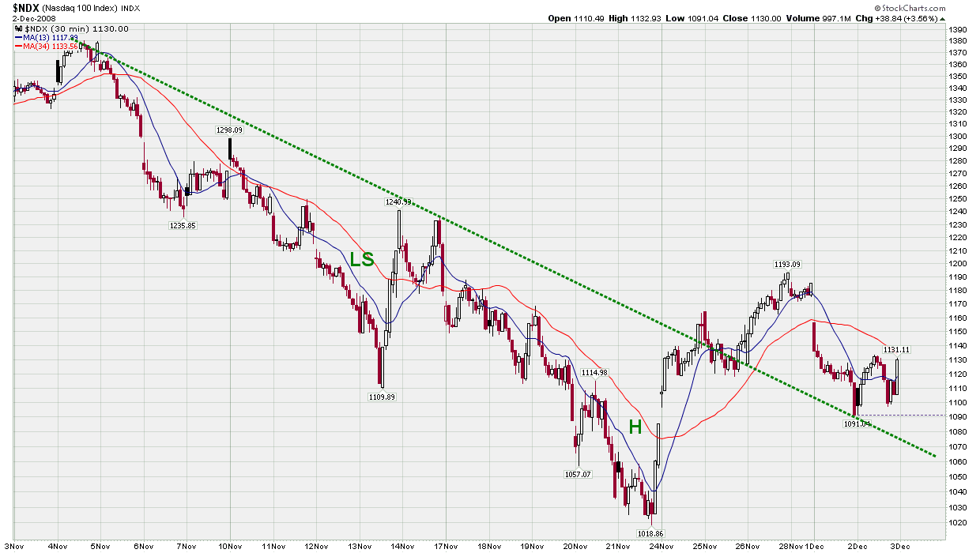Click the 2-Dec-2008 date label

click(33, 18)
